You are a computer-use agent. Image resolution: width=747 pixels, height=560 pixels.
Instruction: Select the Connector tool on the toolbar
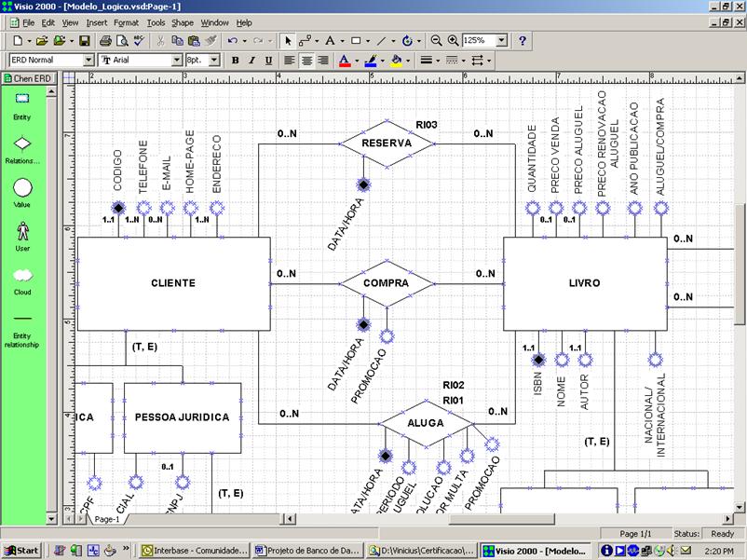pyautogui.click(x=305, y=40)
